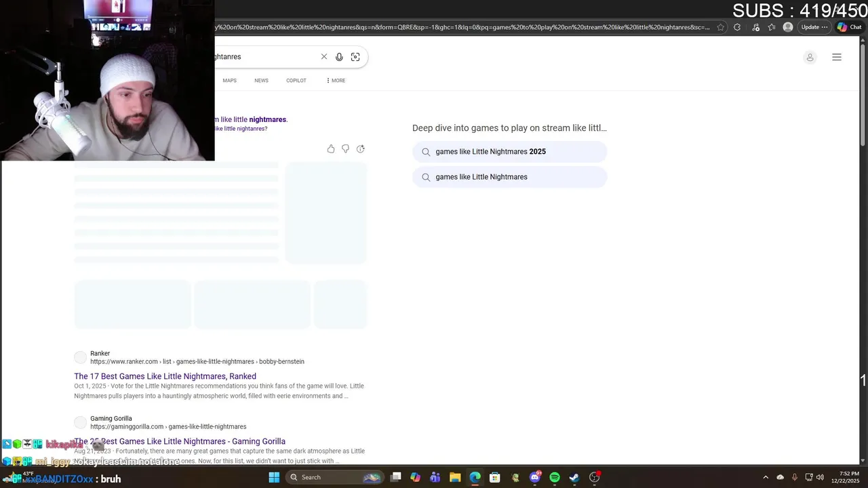
Task: Clear the Bing search box text
Action: (x=324, y=57)
